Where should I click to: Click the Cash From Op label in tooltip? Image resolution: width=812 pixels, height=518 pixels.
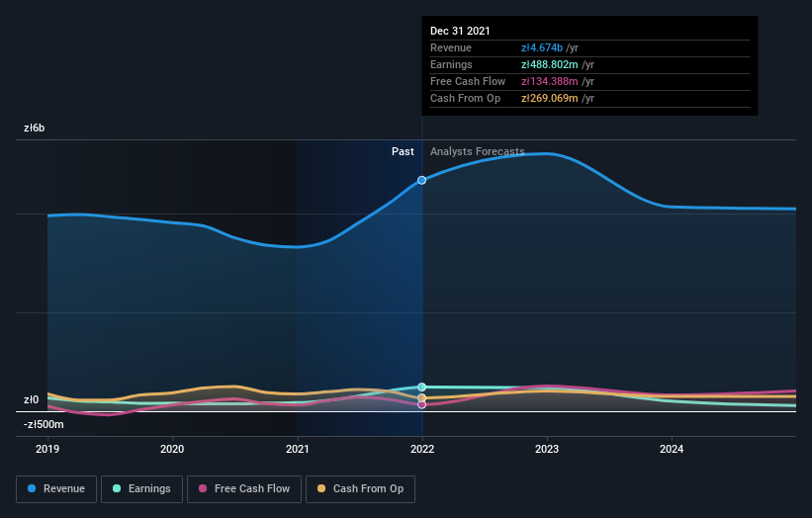465,98
